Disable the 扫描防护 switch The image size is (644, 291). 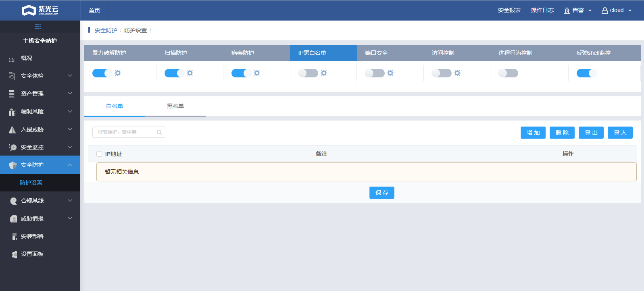click(x=175, y=73)
